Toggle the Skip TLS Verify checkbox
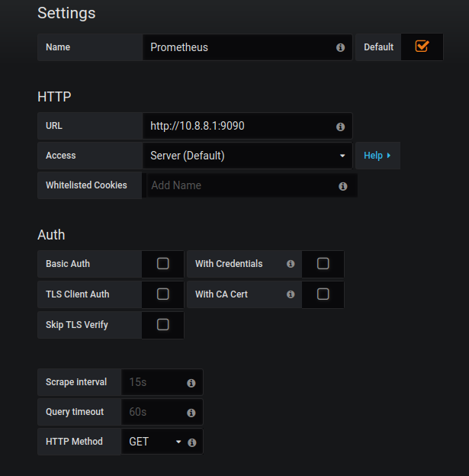The width and height of the screenshot is (469, 476). click(x=162, y=325)
